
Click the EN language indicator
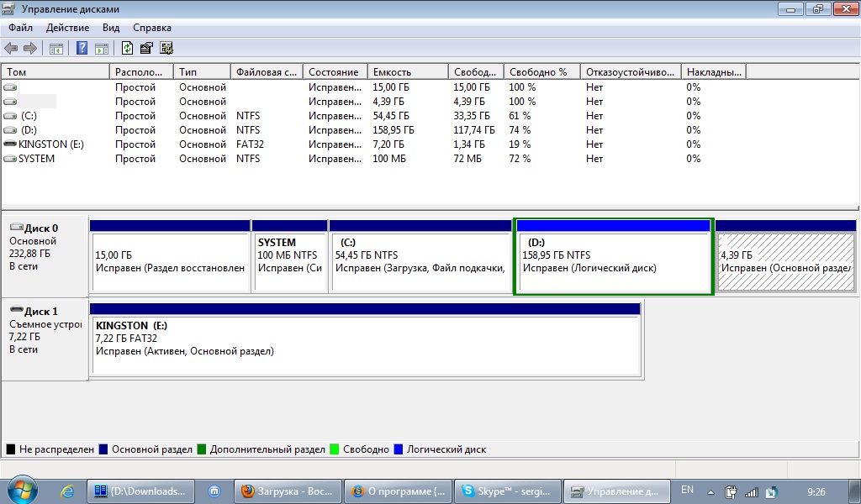(x=687, y=491)
